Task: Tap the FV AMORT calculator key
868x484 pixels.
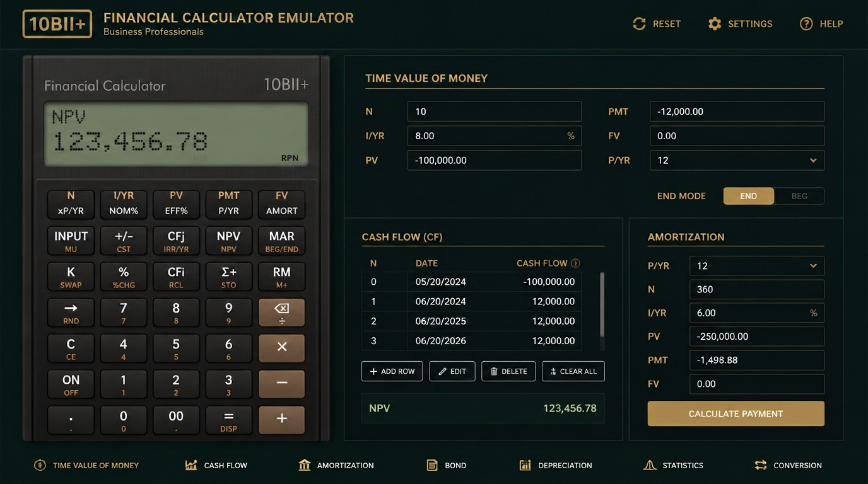Action: 281,204
